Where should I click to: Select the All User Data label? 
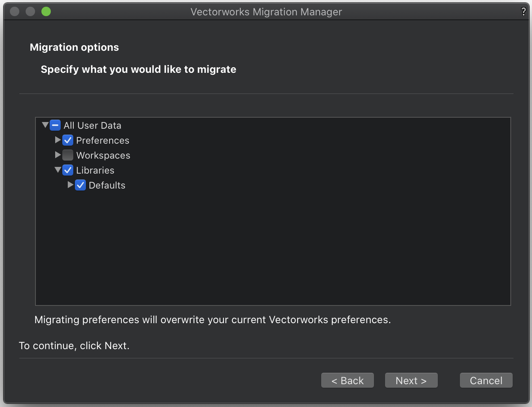(92, 125)
